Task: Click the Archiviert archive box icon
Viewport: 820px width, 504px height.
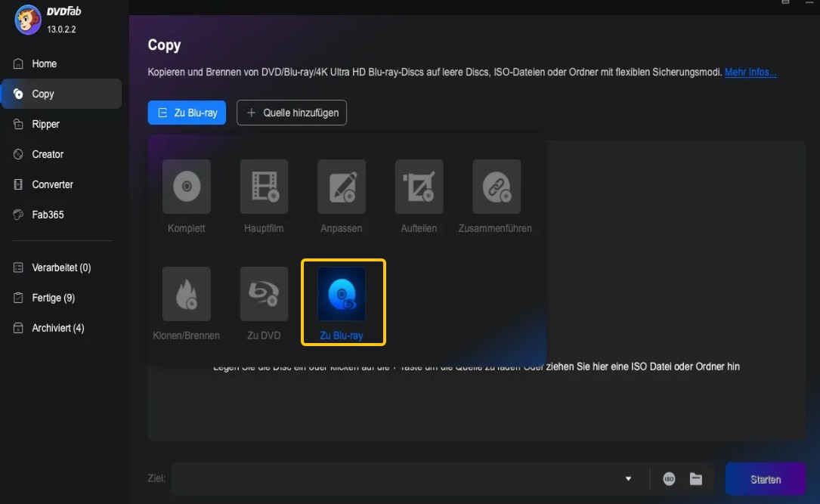Action: (x=18, y=329)
